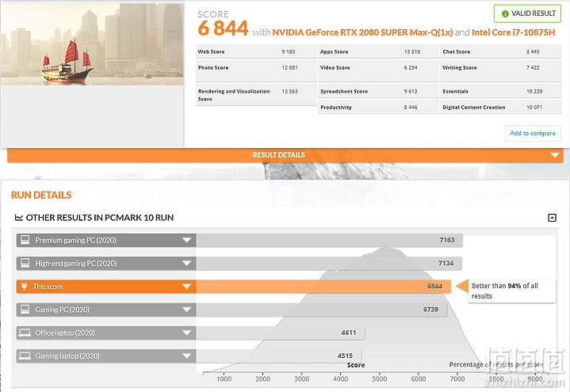Click the Gaming laptop (2020) label

pos(67,356)
